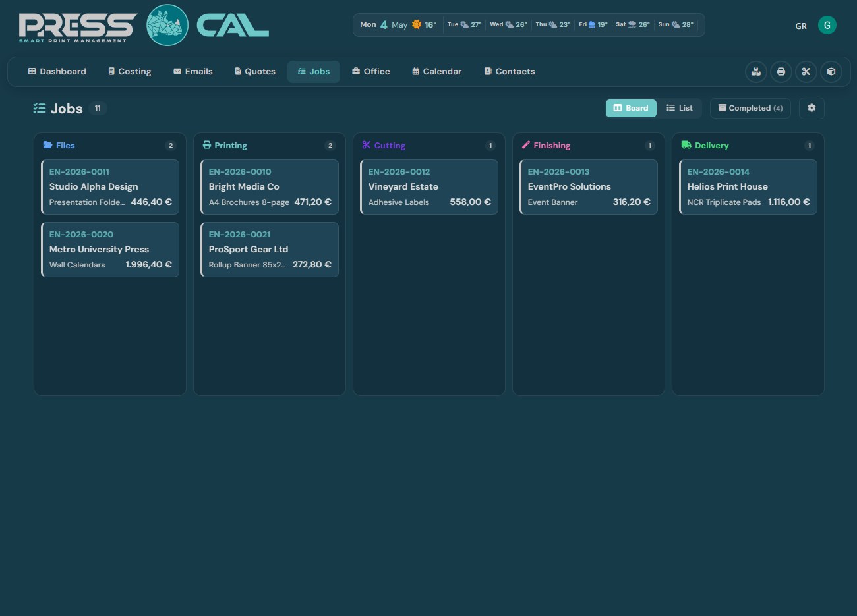Open the stacked boxes inventory icon
Screen dimensions: 857x616
[x=756, y=72]
